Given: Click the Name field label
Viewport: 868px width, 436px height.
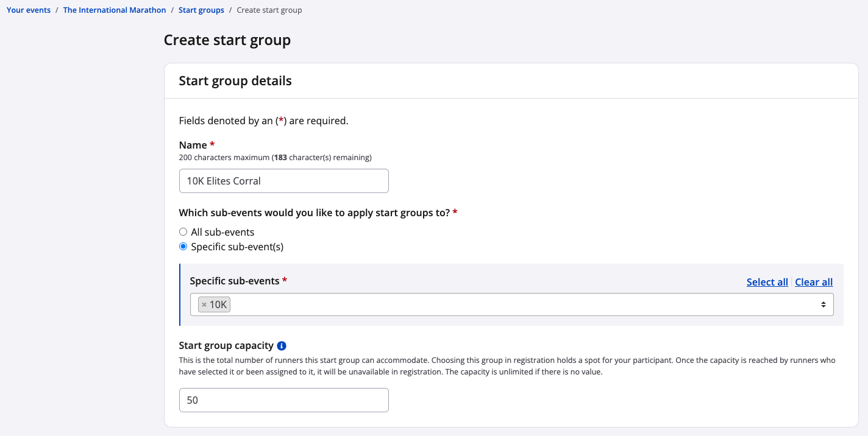Looking at the screenshot, I should click(193, 145).
